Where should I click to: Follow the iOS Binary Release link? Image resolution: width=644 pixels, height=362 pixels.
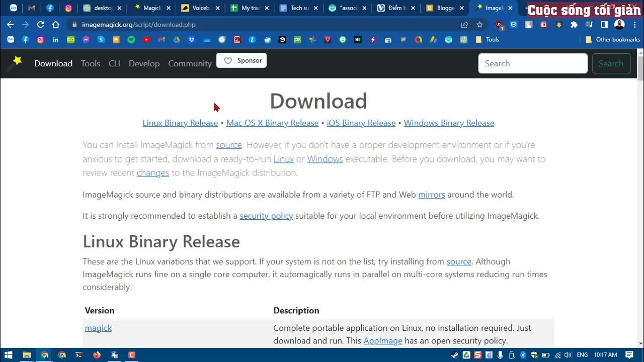[x=361, y=123]
